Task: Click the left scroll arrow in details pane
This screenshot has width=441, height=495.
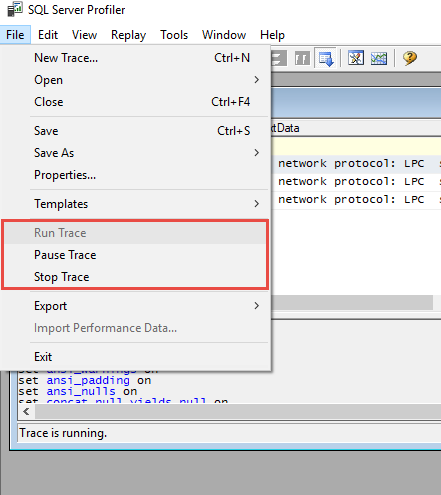Action: click(x=26, y=412)
